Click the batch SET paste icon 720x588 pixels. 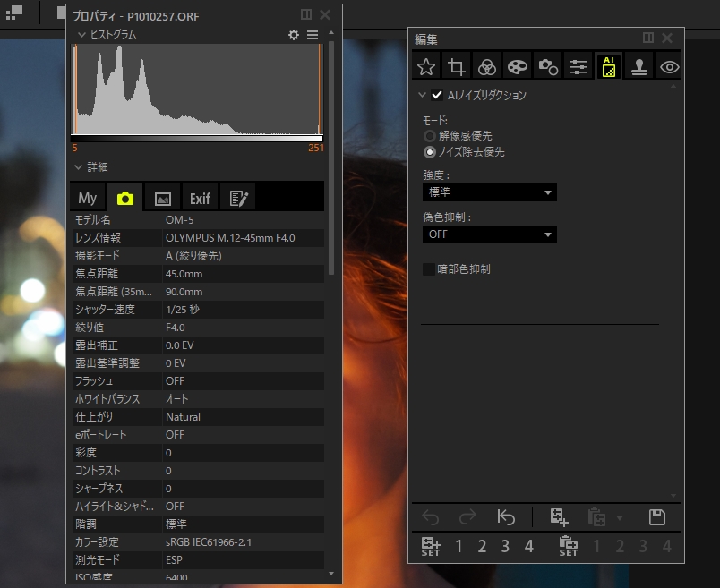click(x=569, y=546)
